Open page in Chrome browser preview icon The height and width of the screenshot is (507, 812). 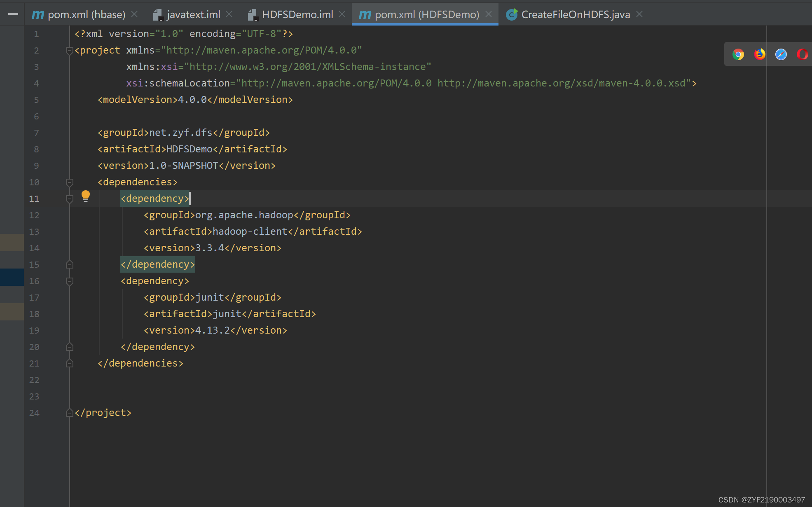pos(738,54)
